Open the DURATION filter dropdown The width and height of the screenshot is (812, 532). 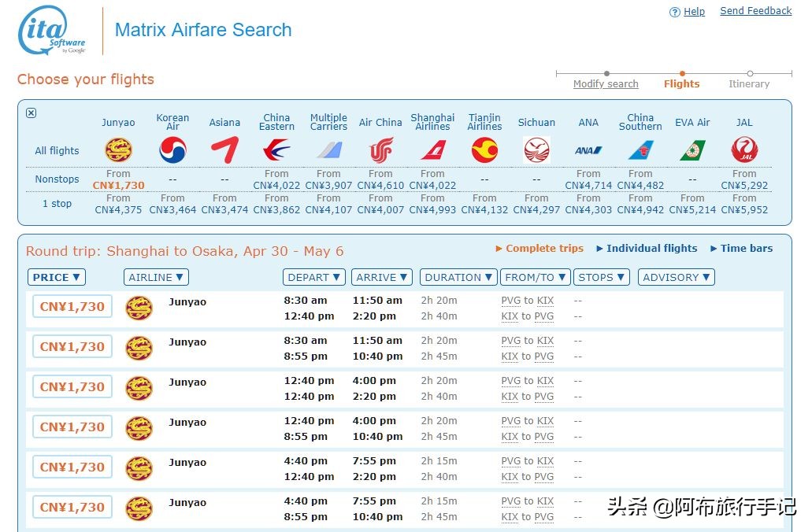click(x=458, y=277)
